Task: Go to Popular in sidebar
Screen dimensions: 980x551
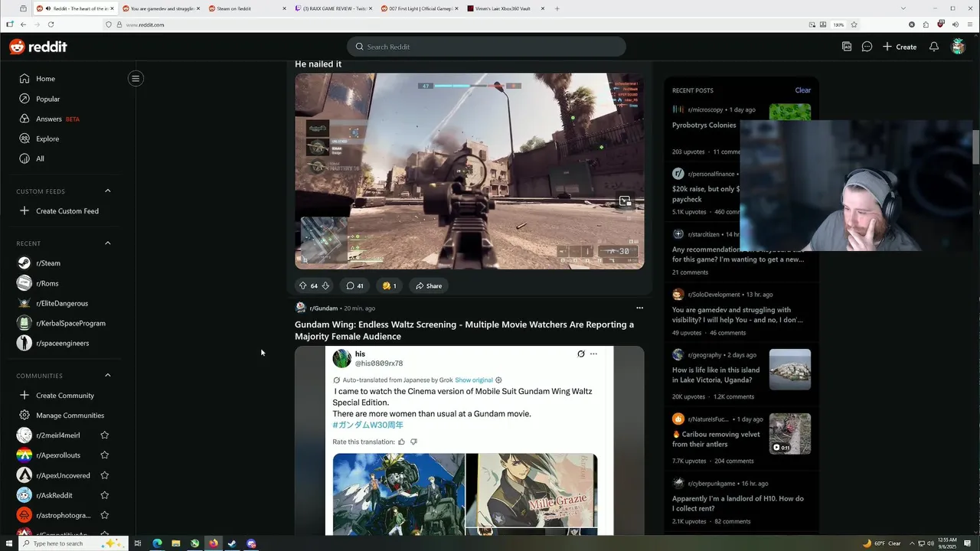Action: [x=47, y=99]
